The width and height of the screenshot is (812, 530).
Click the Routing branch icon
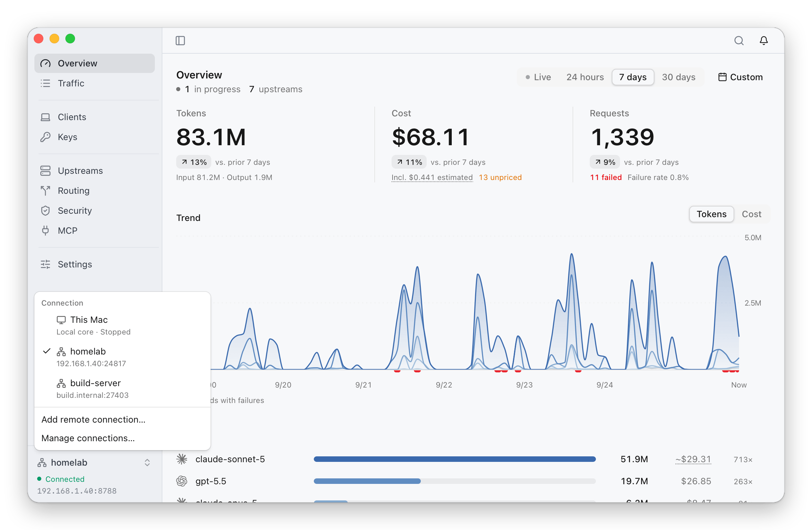coord(45,191)
